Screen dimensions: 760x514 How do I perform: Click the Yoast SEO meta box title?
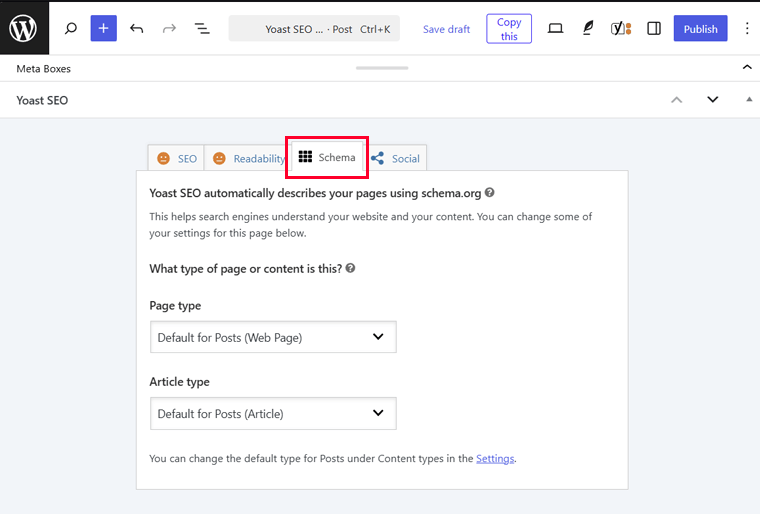click(x=42, y=100)
